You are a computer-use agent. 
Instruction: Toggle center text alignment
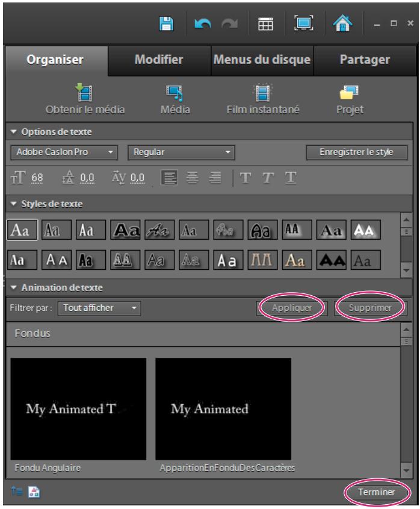coord(193,178)
